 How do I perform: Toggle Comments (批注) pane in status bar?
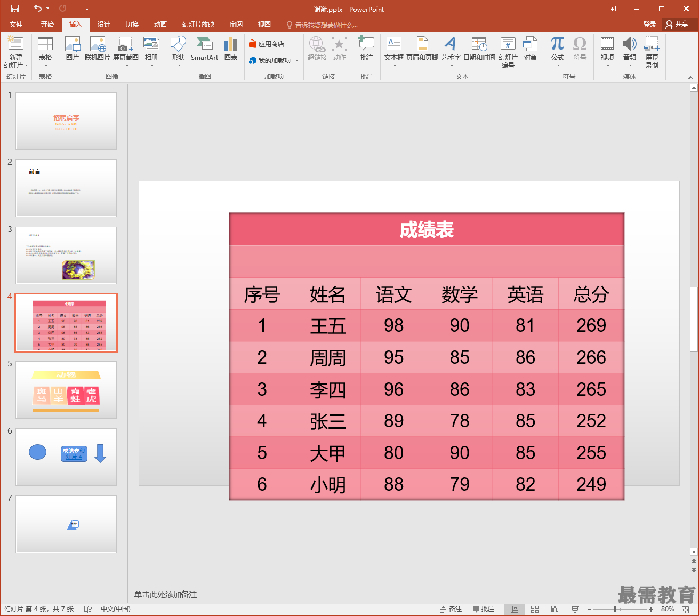(484, 609)
